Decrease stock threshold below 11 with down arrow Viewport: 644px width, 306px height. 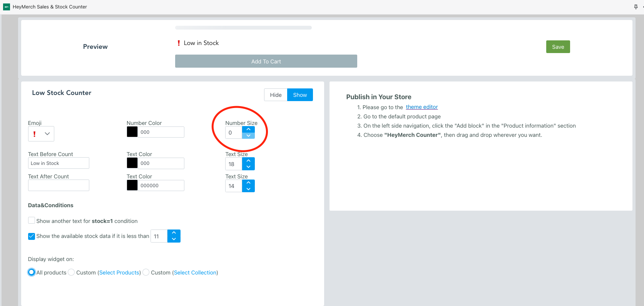[x=174, y=239]
